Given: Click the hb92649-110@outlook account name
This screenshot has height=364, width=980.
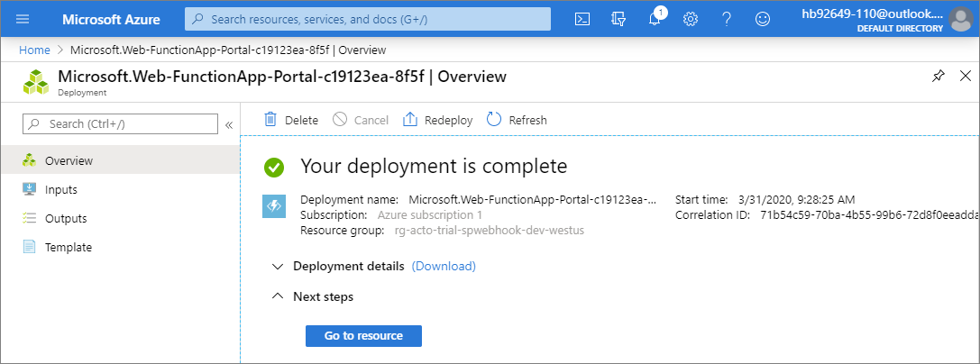Looking at the screenshot, I should tap(871, 14).
